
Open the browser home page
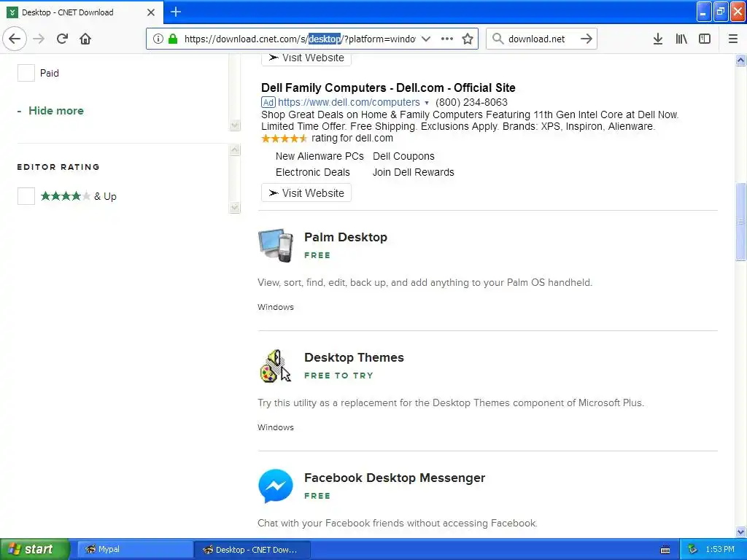pyautogui.click(x=85, y=39)
